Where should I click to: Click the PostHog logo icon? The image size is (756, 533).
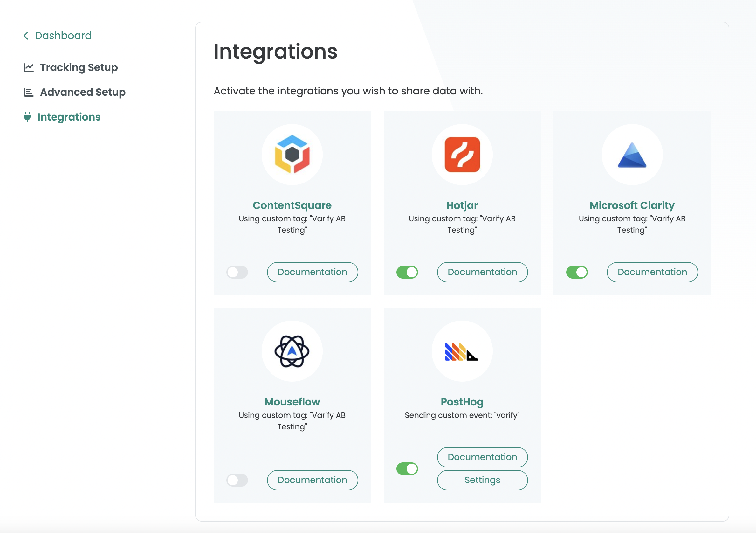click(461, 352)
